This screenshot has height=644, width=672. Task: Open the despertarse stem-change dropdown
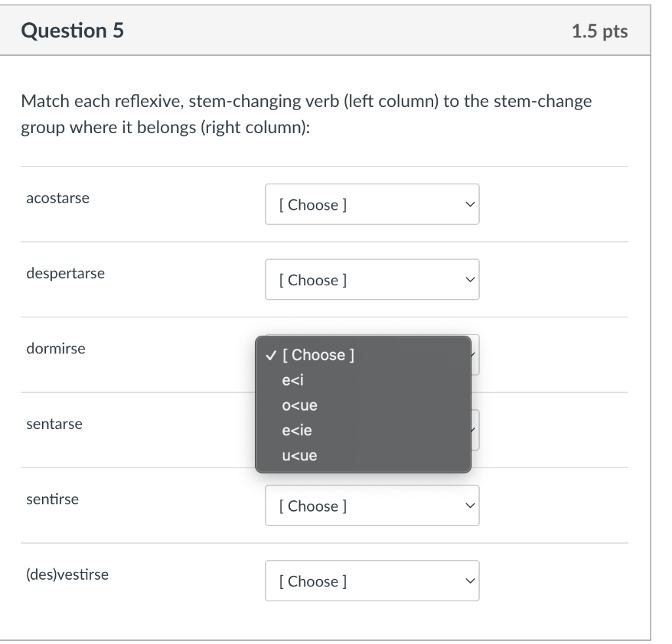(371, 280)
